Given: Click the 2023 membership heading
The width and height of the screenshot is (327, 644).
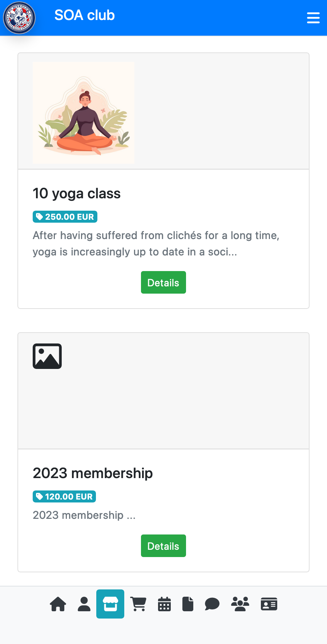Looking at the screenshot, I should click(x=93, y=473).
